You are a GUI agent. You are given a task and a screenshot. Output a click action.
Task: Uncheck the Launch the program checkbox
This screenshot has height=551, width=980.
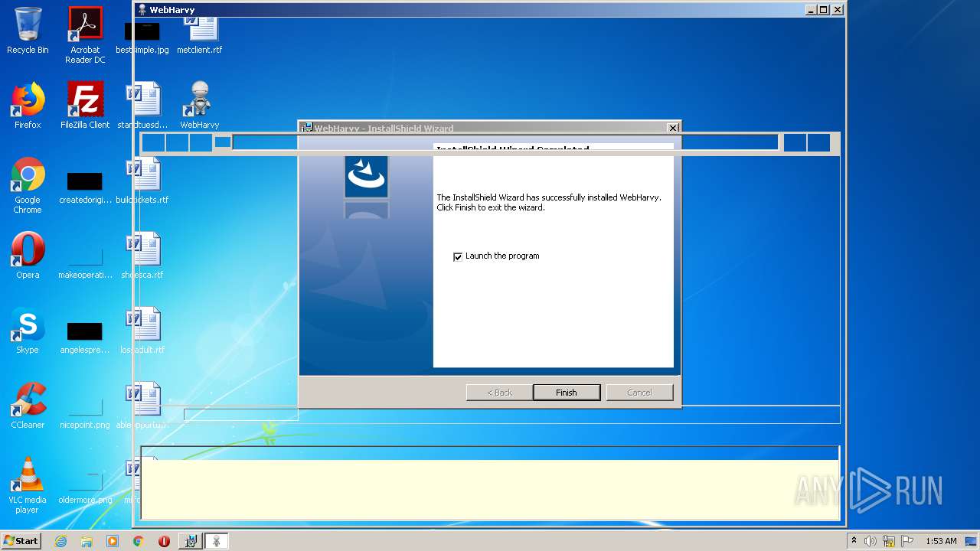(x=458, y=256)
